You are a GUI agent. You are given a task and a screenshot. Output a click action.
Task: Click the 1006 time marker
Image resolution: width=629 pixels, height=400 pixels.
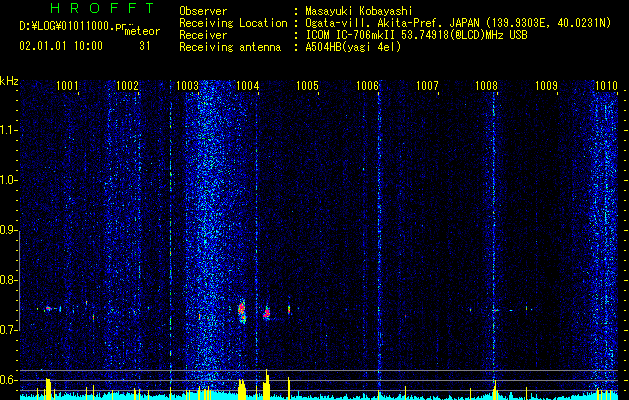click(367, 85)
